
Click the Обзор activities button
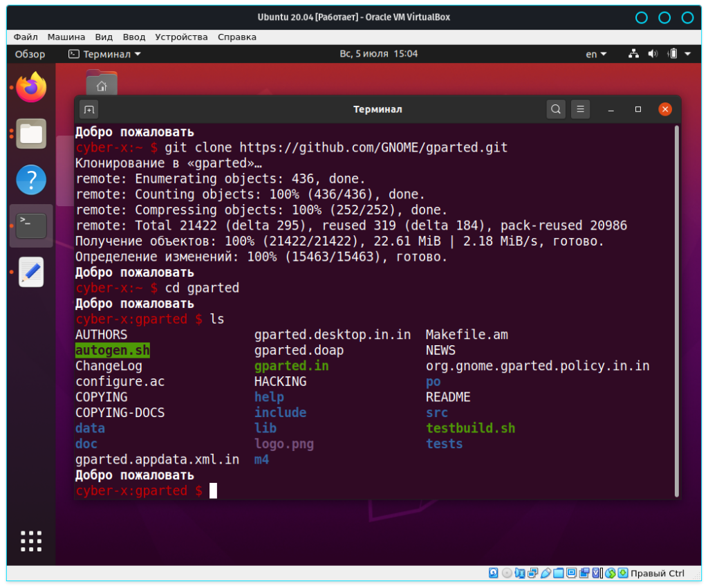tap(30, 54)
